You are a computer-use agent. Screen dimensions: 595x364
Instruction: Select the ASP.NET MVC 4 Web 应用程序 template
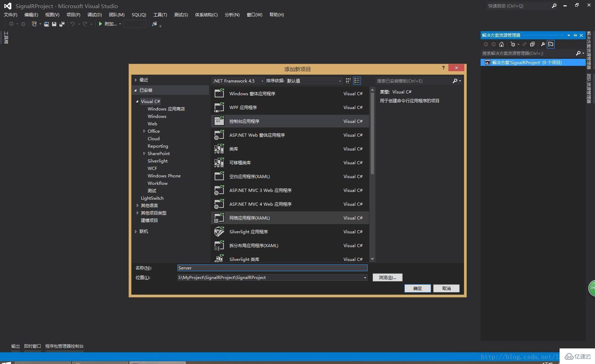290,204
